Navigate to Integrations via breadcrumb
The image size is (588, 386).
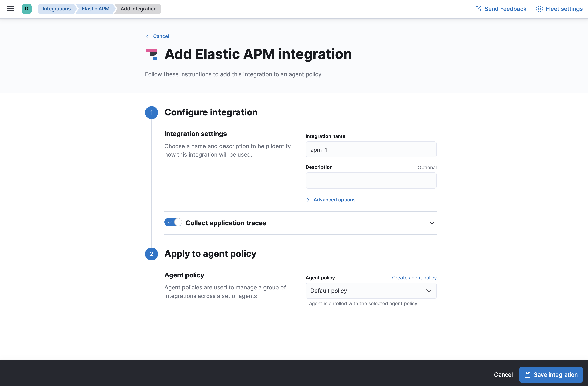(57, 9)
